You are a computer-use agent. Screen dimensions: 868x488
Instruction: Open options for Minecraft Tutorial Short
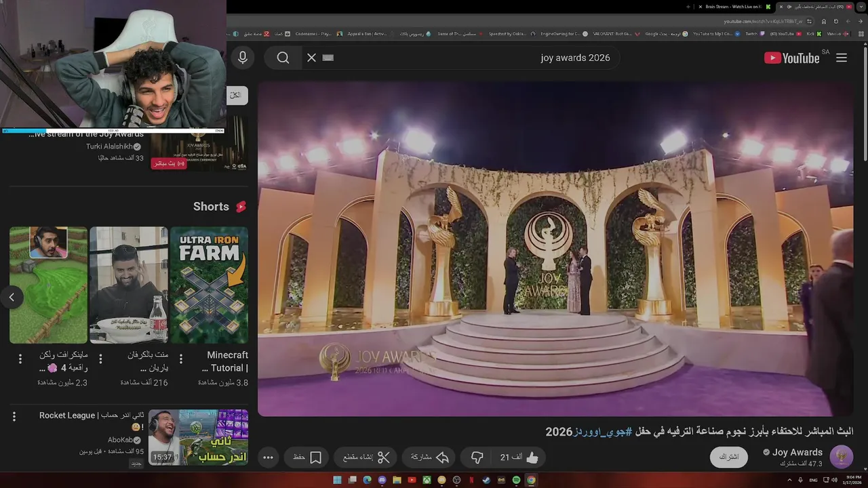tap(181, 359)
